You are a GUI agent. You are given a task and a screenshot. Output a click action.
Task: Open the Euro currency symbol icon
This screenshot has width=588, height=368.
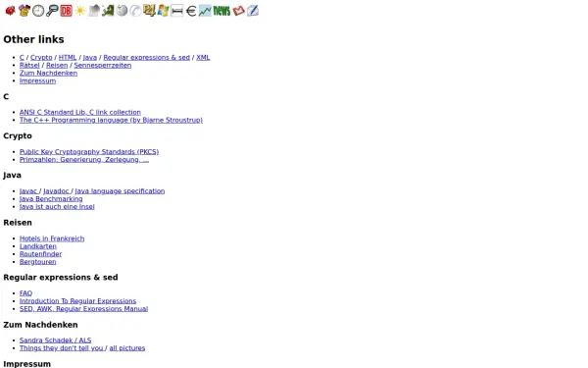191,11
